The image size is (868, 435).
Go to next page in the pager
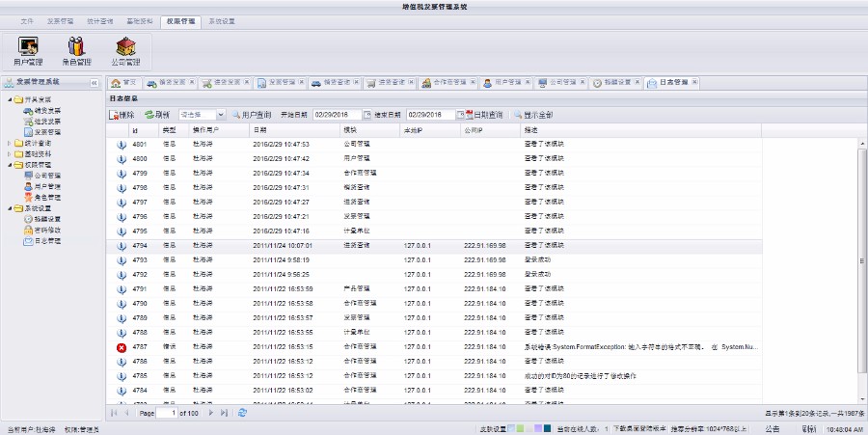tap(211, 412)
